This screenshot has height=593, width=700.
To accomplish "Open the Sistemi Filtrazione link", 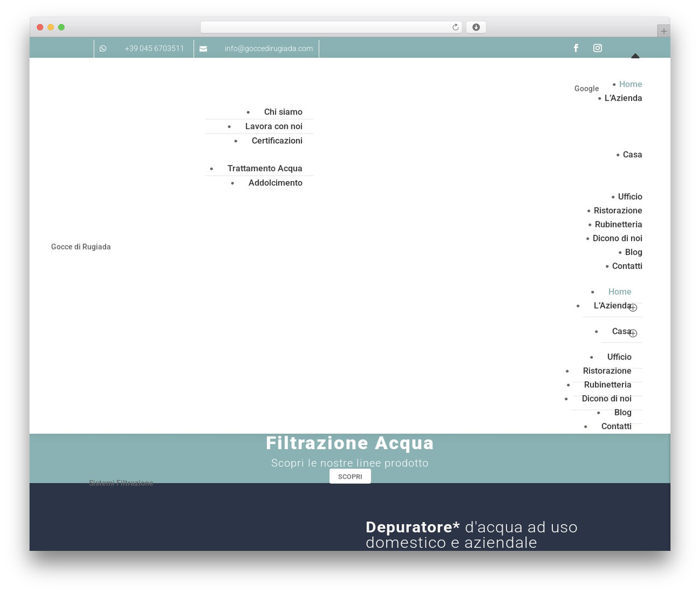I will (121, 482).
